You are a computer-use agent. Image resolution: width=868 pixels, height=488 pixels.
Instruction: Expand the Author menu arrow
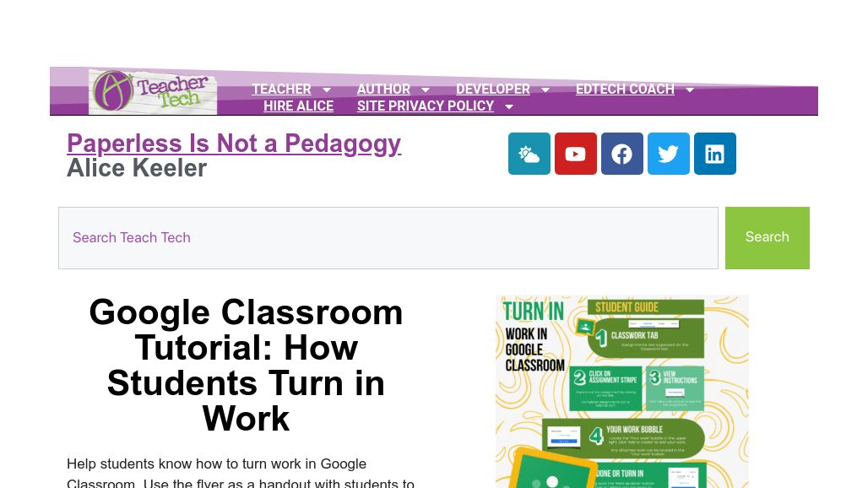point(426,89)
